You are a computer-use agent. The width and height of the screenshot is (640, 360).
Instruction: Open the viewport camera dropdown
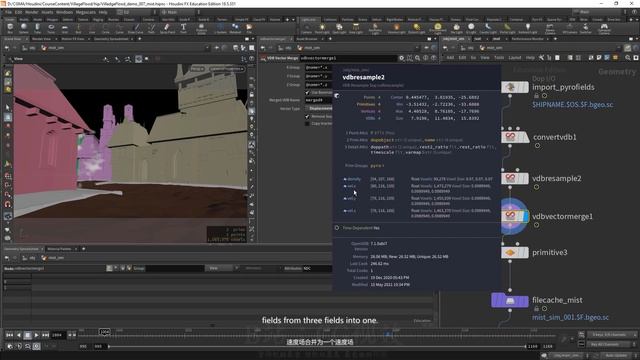click(227, 69)
